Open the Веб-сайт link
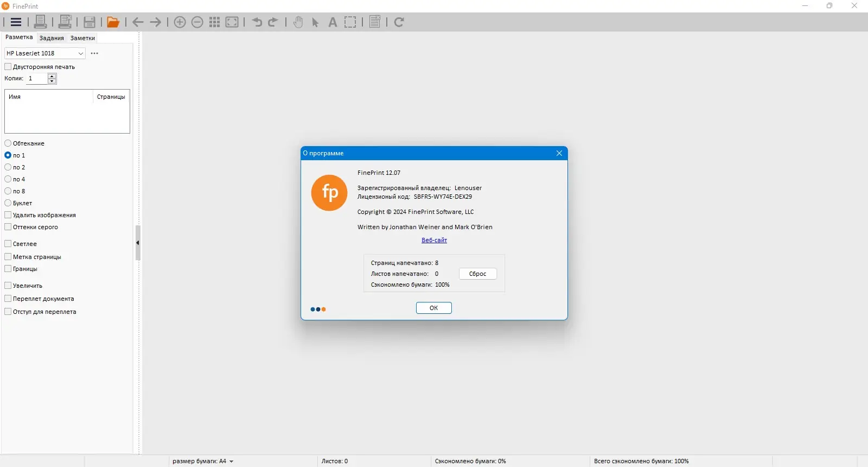The height and width of the screenshot is (467, 868). tap(435, 240)
